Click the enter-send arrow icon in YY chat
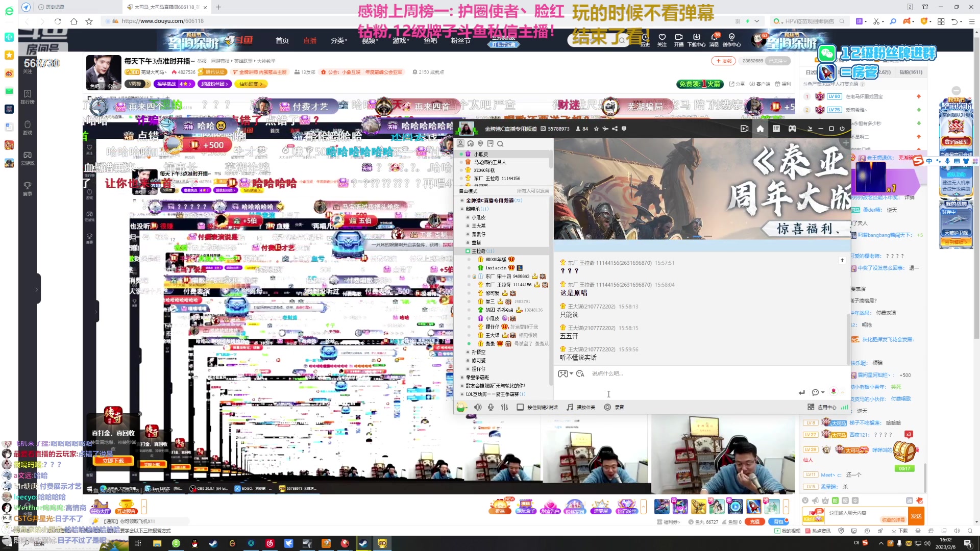The height and width of the screenshot is (551, 980). click(x=802, y=392)
